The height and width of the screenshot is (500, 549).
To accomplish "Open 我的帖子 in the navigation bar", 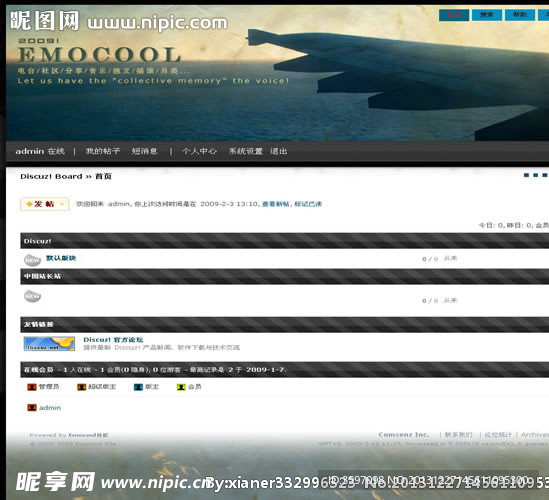I will (x=103, y=151).
